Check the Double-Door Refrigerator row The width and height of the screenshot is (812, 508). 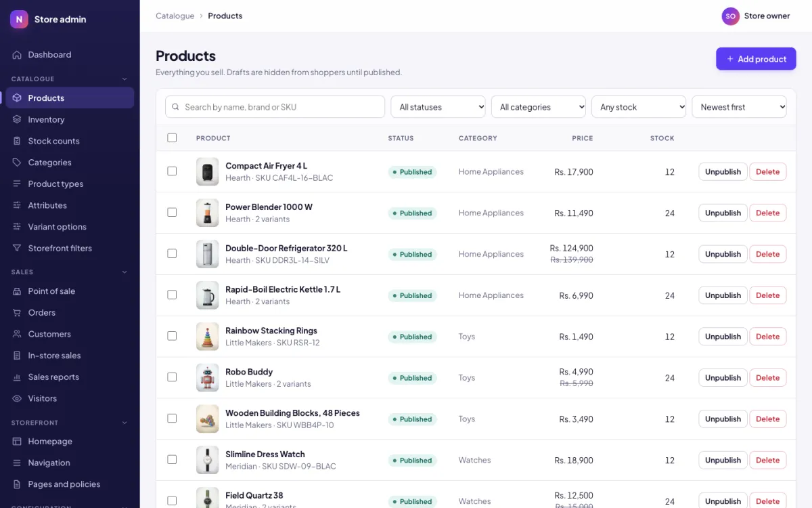coord(172,253)
